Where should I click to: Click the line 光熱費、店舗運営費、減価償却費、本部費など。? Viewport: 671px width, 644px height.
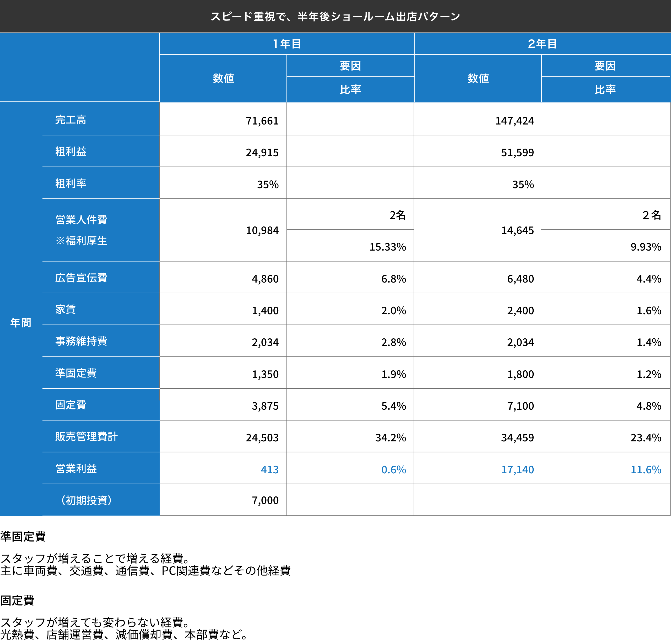point(124,634)
